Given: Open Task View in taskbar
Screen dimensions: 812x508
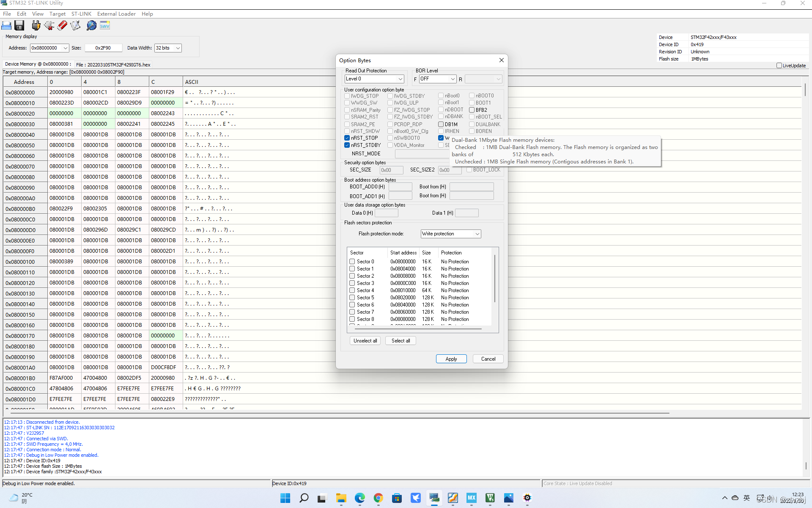Looking at the screenshot, I should 322,498.
